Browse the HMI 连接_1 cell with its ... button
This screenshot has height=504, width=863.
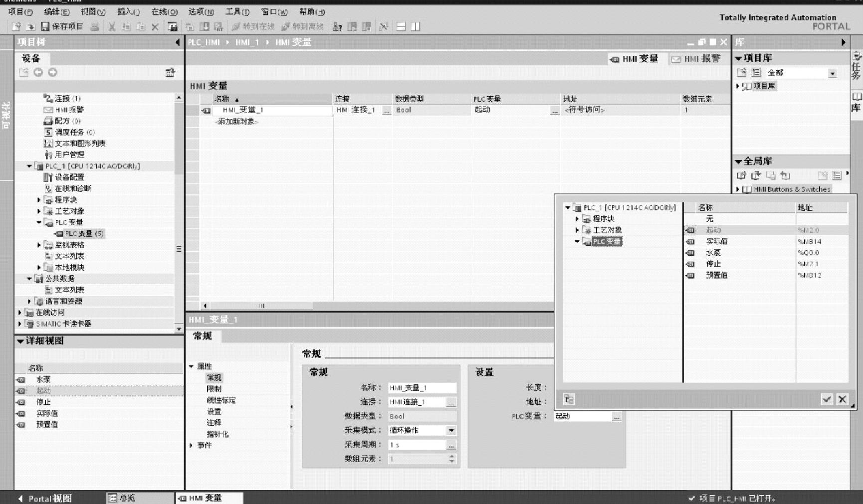click(387, 111)
